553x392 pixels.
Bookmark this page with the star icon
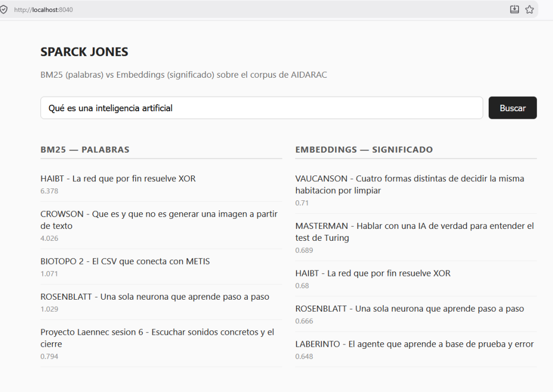(529, 10)
